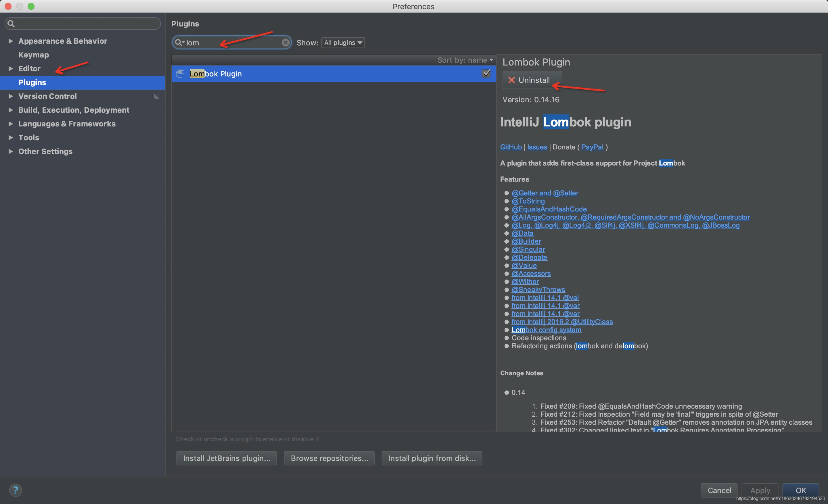
Task: Expand Build, Execution, Deployment section
Action: pyautogui.click(x=11, y=110)
